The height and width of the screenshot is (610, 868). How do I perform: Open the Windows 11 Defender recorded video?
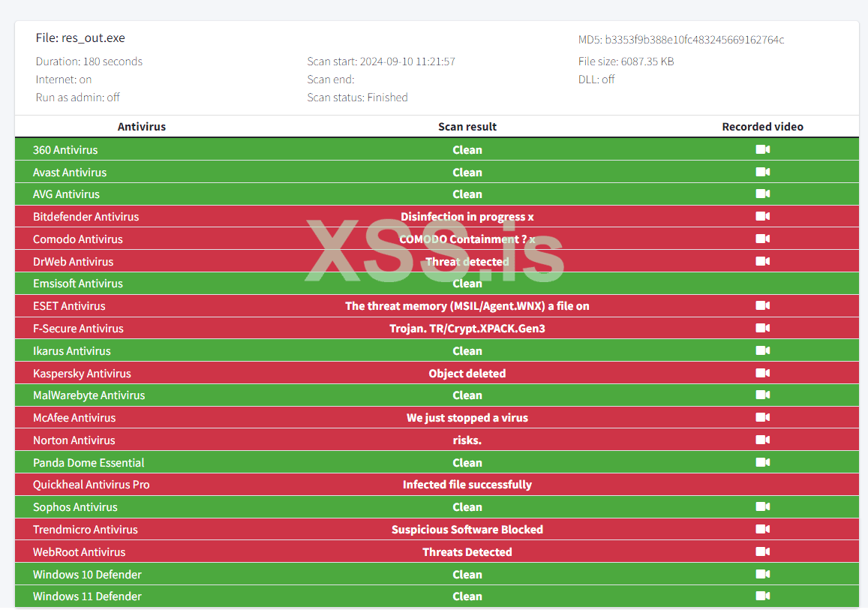point(762,596)
